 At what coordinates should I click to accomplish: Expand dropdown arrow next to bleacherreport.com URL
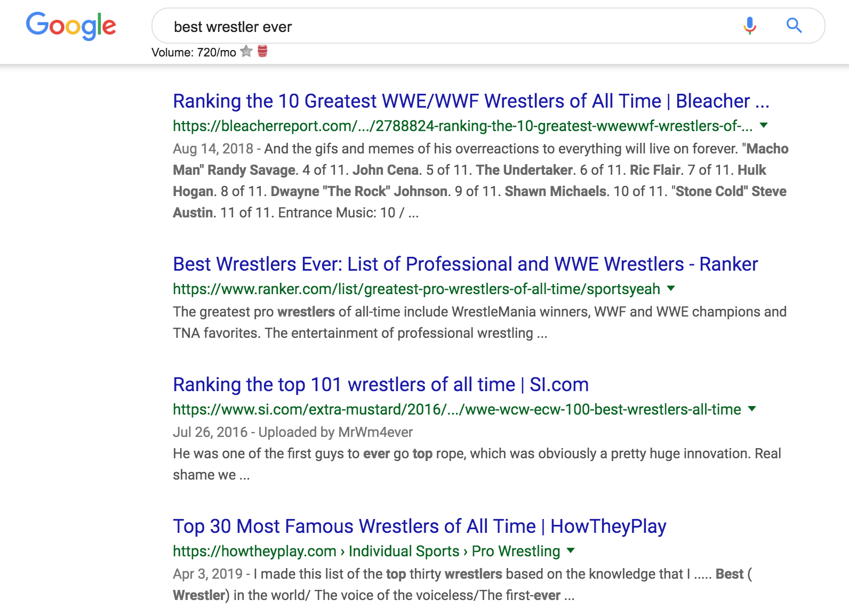point(763,126)
